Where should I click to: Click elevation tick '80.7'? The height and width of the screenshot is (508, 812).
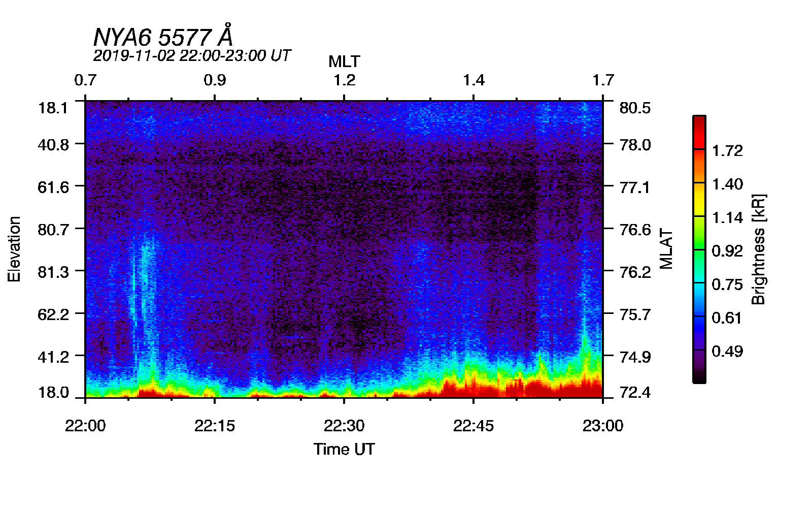(53, 230)
